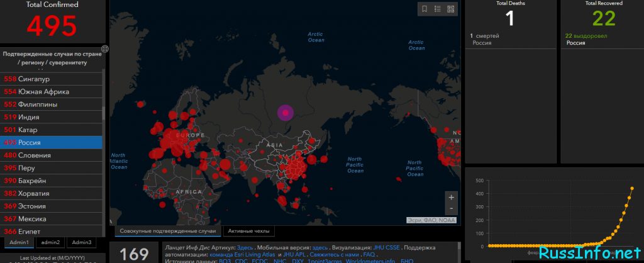Select Мексика row in country list
Image resolution: width=644 pixels, height=263 pixels.
[52, 219]
